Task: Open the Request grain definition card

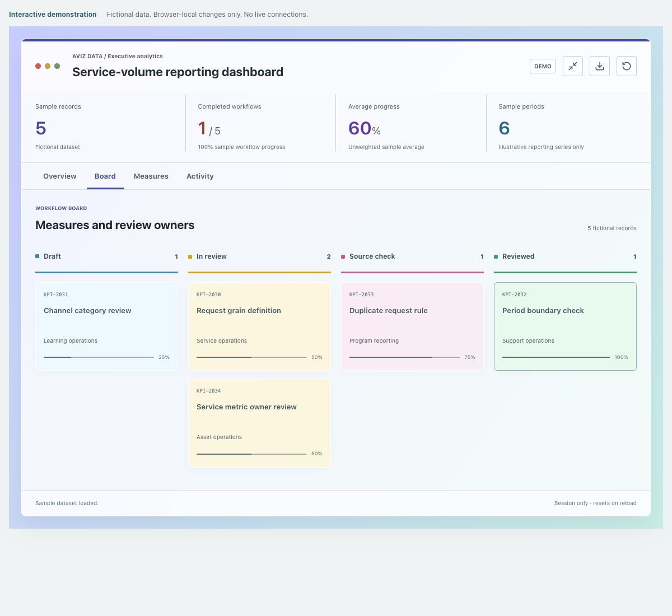Action: [259, 326]
